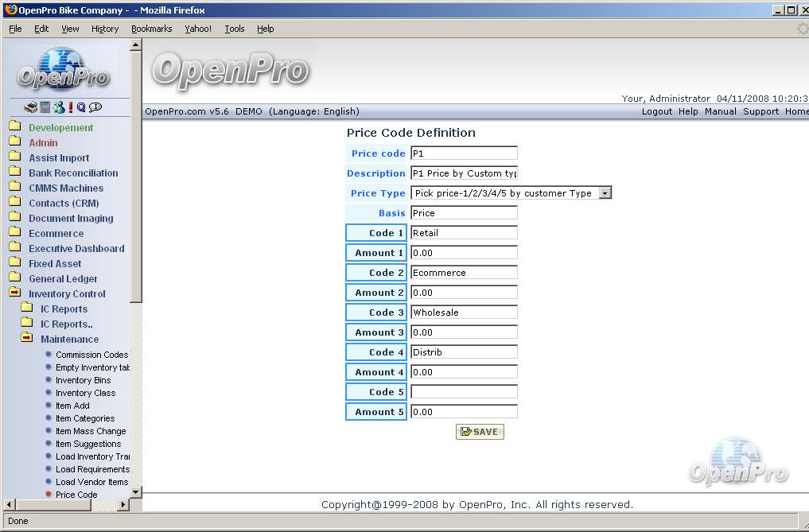Open the calculator icon in the sidebar
Screen dimensions: 809x532
click(x=45, y=107)
